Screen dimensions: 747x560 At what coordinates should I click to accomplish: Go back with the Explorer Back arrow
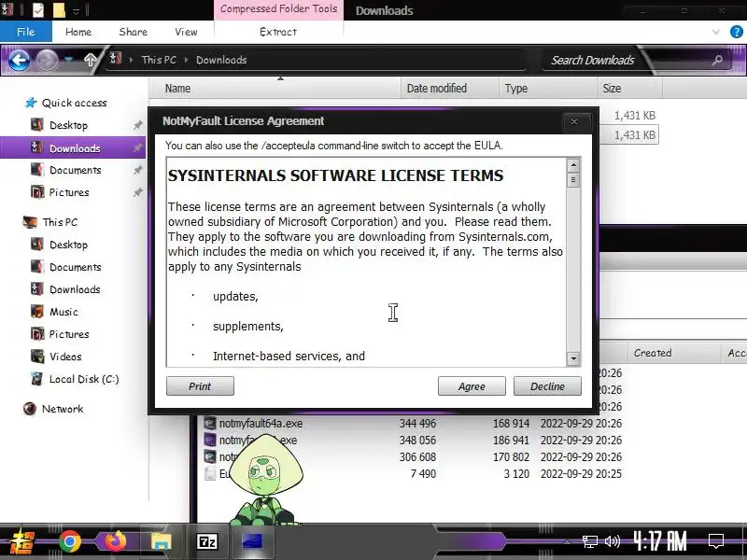(19, 61)
